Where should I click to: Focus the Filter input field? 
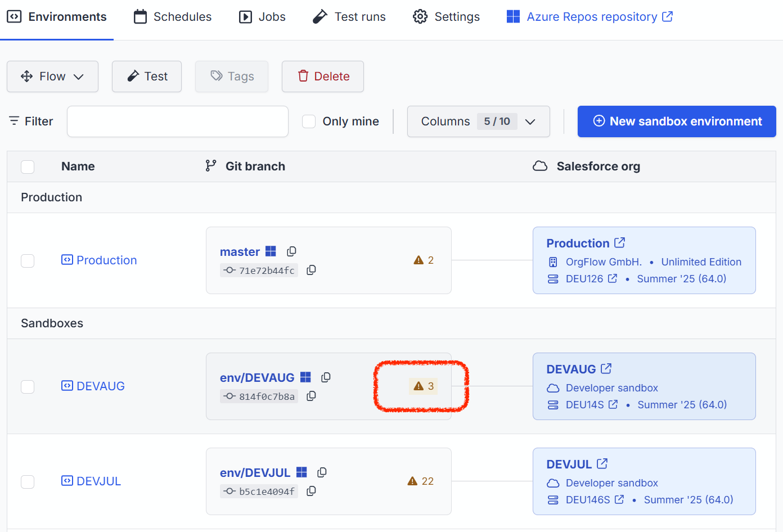click(x=178, y=121)
